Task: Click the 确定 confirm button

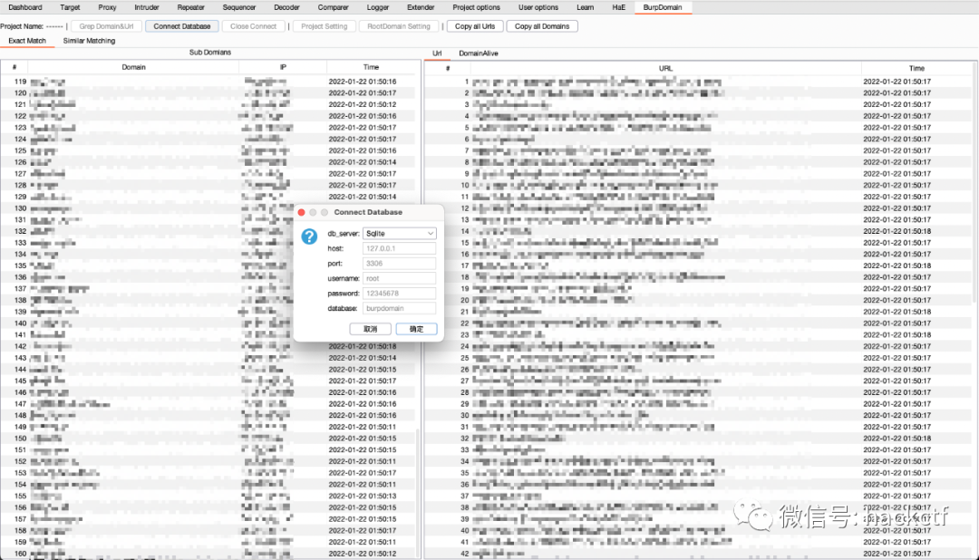Action: pos(416,329)
